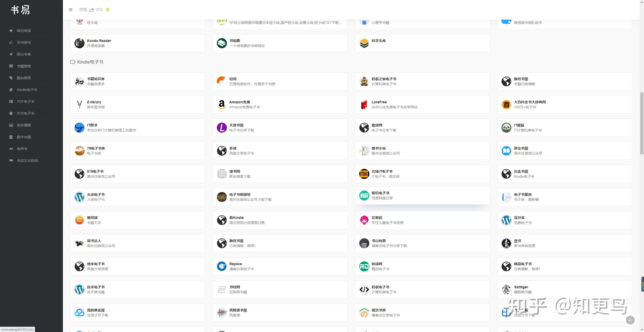Open 有声书 sidebar section
Screen dimensions: 644x332
22,149
